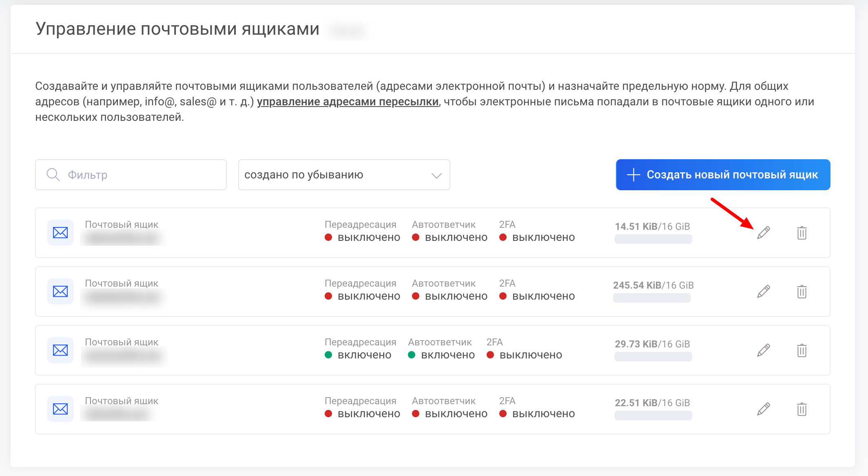The width and height of the screenshot is (868, 476).
Task: Delete the mailbox using 14.51 KiB
Action: coord(802,233)
